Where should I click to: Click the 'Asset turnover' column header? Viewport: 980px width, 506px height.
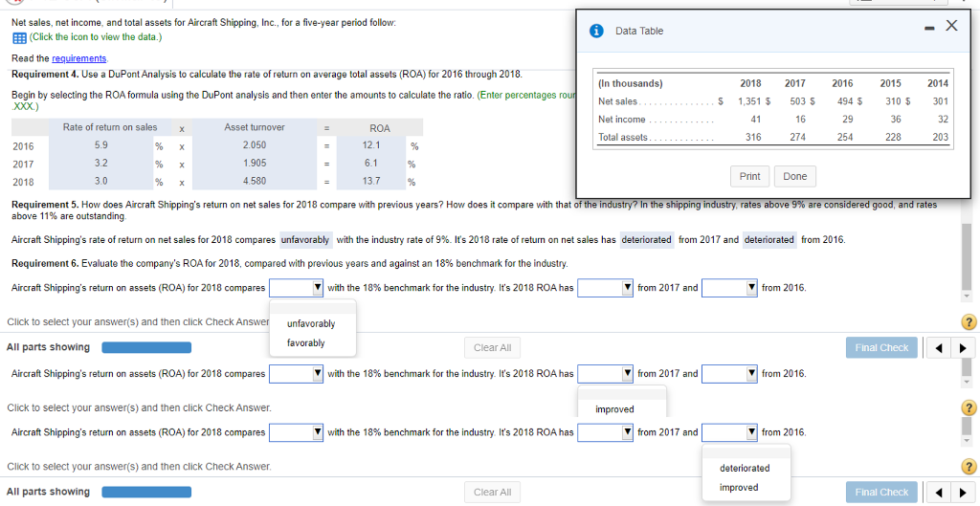point(255,127)
